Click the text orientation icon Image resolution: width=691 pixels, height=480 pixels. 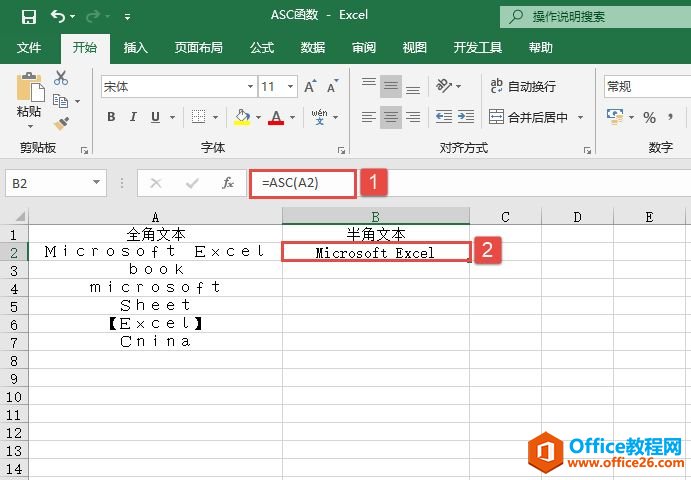[444, 86]
